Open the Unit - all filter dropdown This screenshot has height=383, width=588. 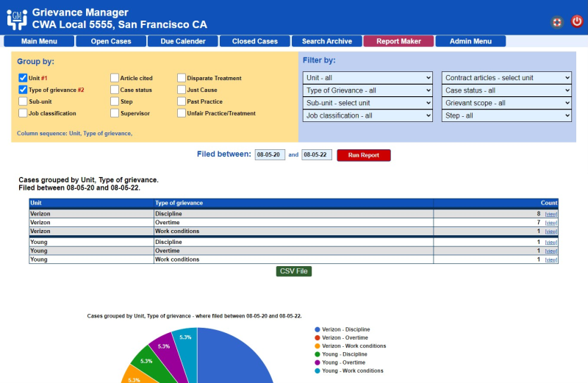[368, 78]
